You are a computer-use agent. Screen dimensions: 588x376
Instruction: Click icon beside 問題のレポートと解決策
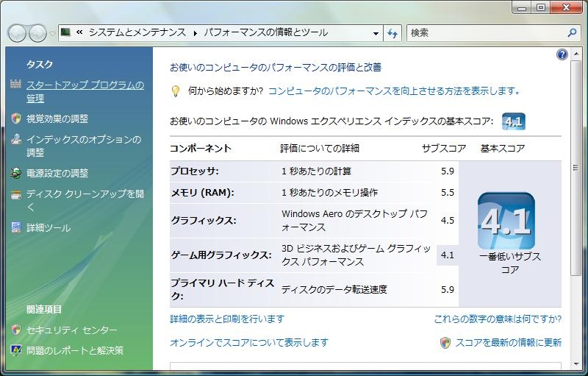15,350
